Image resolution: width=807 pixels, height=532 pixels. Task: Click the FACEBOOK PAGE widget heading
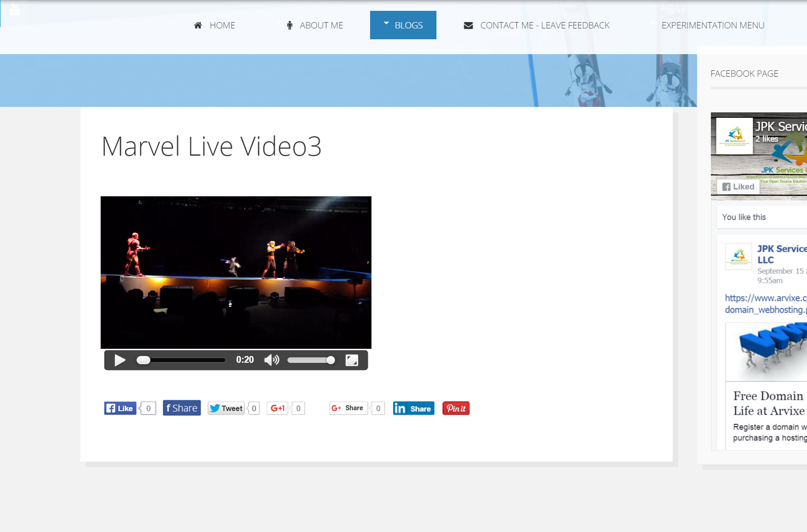(744, 74)
